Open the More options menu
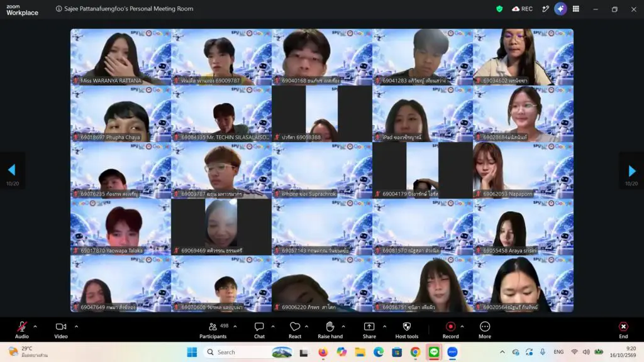Image resolution: width=644 pixels, height=362 pixels. [485, 330]
